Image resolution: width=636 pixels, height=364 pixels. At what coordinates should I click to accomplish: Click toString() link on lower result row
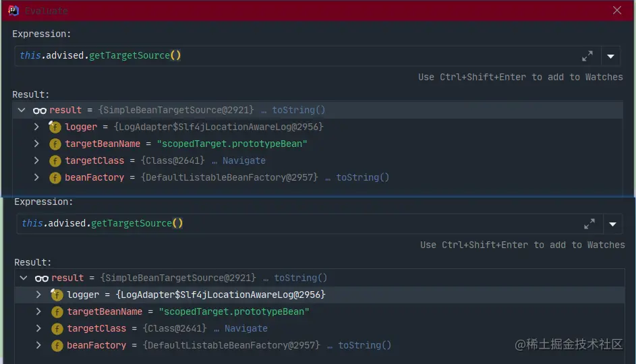tap(301, 278)
